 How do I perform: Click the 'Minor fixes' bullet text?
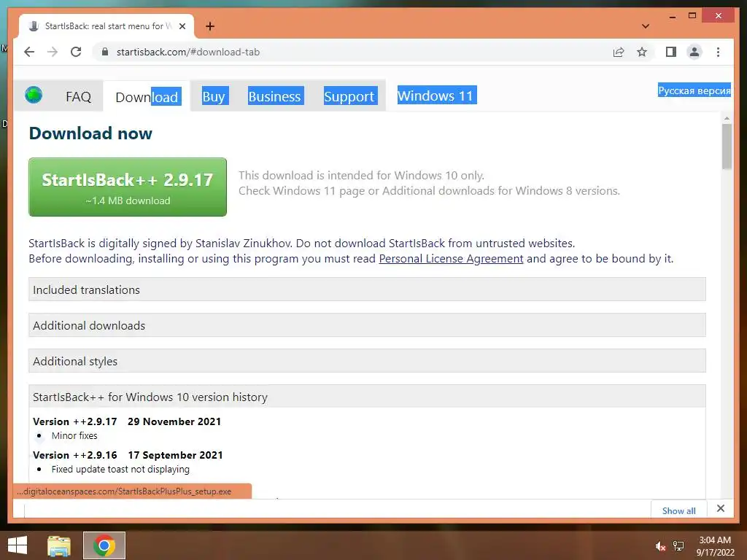(x=74, y=435)
